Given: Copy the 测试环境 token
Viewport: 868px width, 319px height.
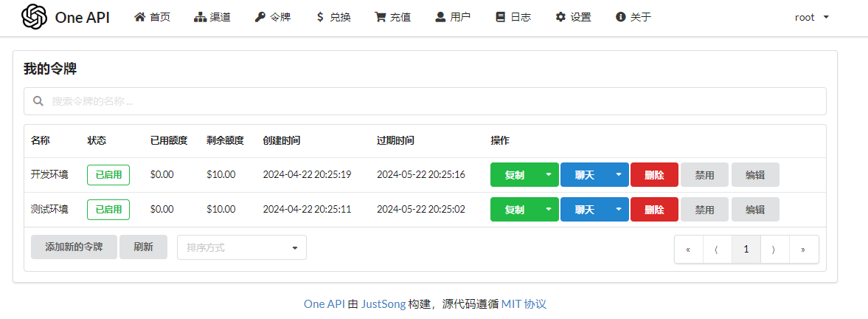Looking at the screenshot, I should [x=515, y=210].
